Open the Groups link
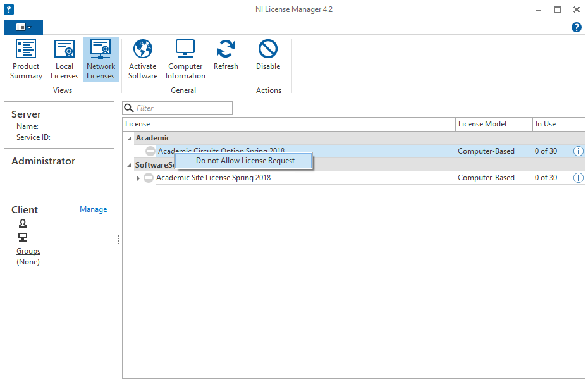 pos(28,251)
